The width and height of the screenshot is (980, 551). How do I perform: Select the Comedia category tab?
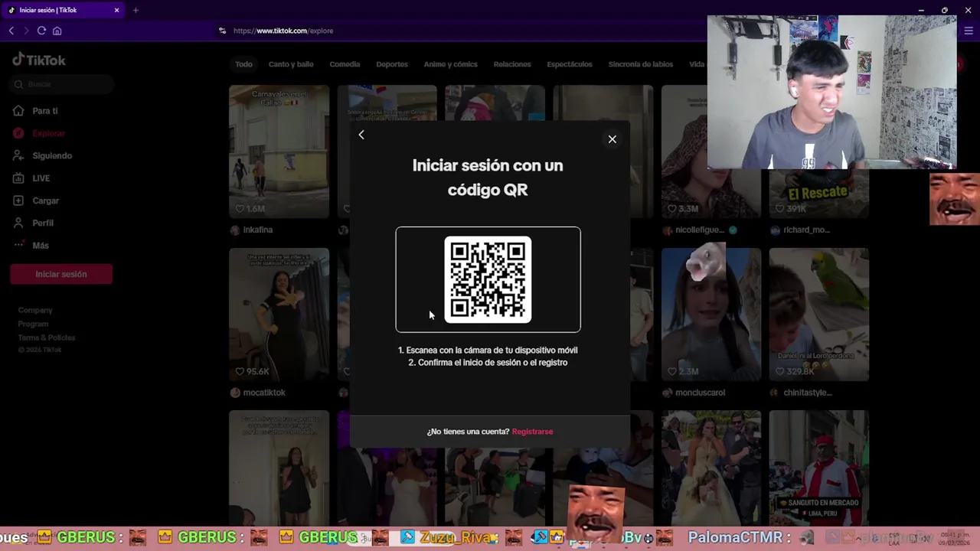pyautogui.click(x=345, y=64)
